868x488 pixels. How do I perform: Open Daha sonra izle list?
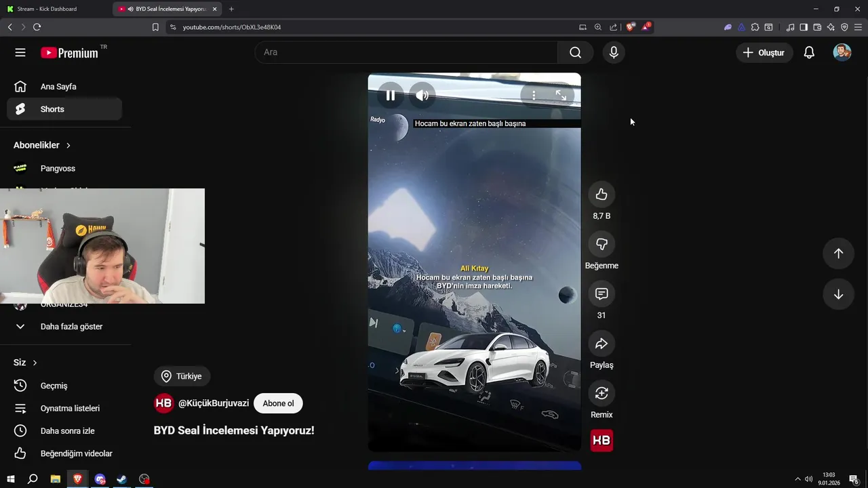pos(64,431)
